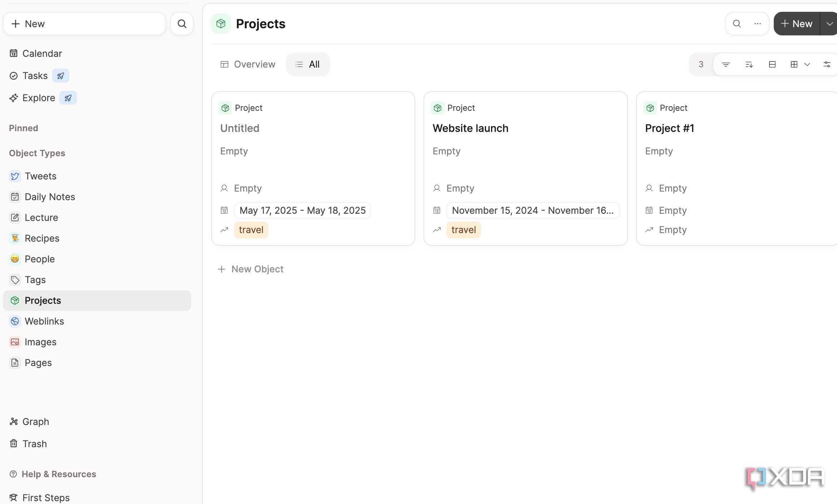The width and height of the screenshot is (837, 504).
Task: Open Tasks in the sidebar
Action: click(29, 76)
